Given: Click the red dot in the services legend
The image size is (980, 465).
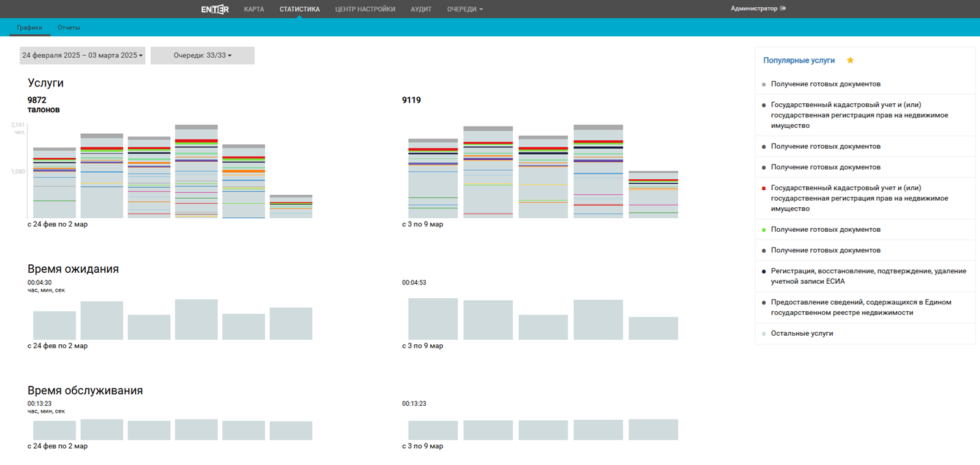Looking at the screenshot, I should point(764,188).
